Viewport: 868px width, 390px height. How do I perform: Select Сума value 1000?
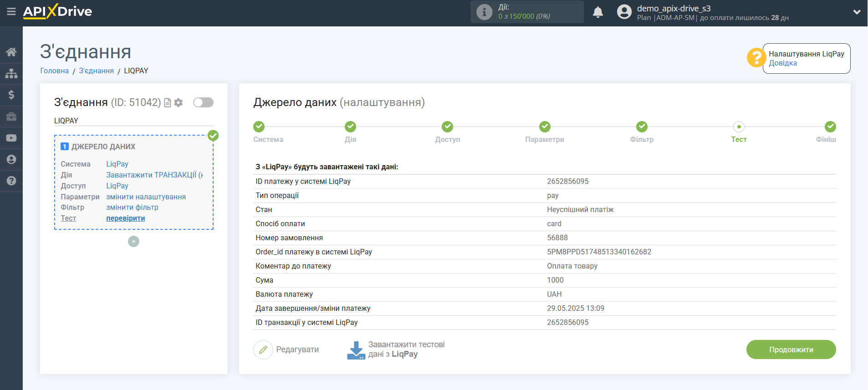555,280
